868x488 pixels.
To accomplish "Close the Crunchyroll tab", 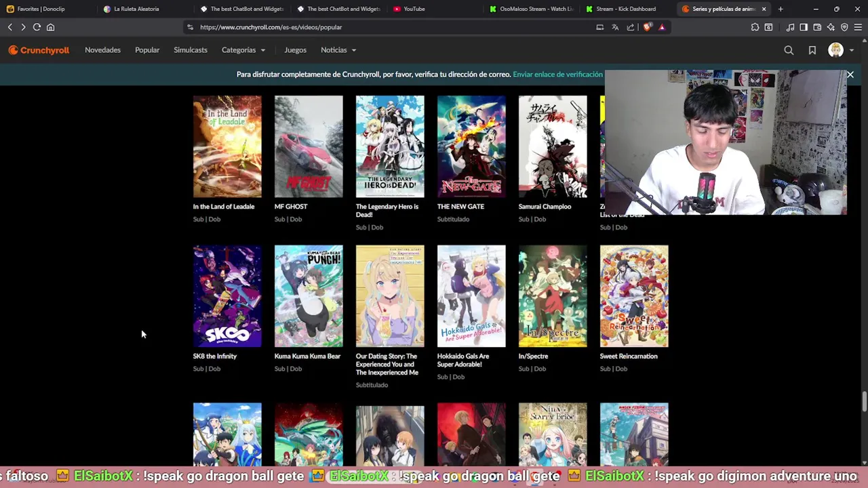I will [x=764, y=9].
